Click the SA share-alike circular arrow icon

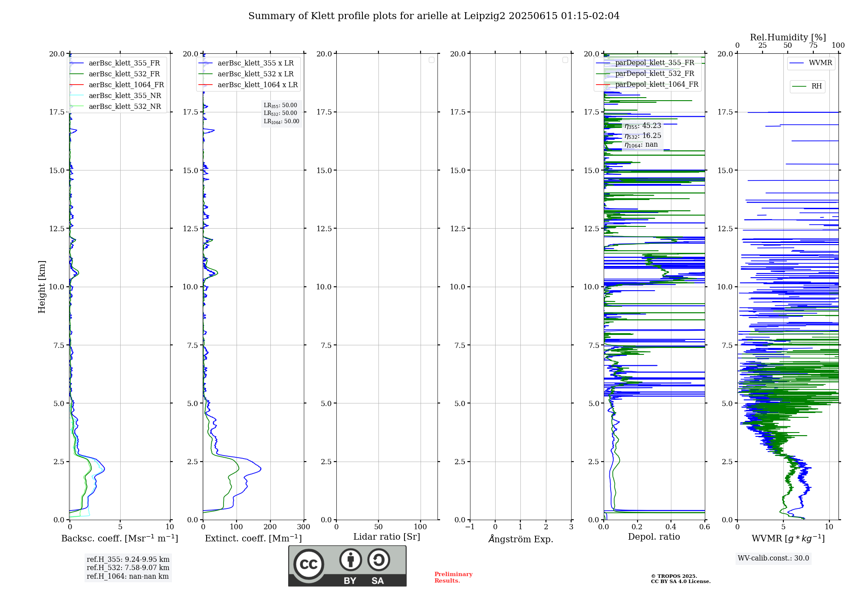tap(378, 560)
